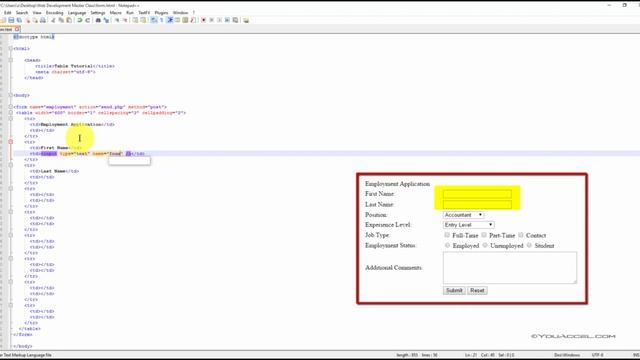This screenshot has height=360, width=640.
Task: Open the Accountant position dropdown
Action: click(x=463, y=215)
